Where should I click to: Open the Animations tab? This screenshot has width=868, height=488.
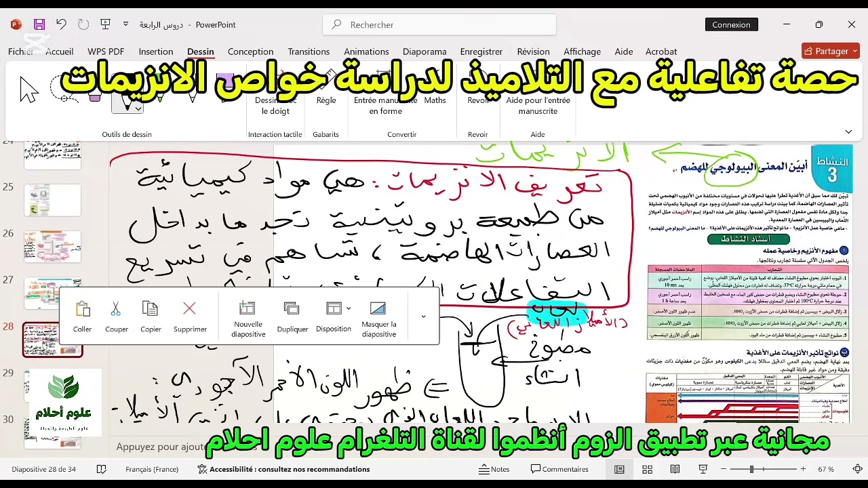366,52
